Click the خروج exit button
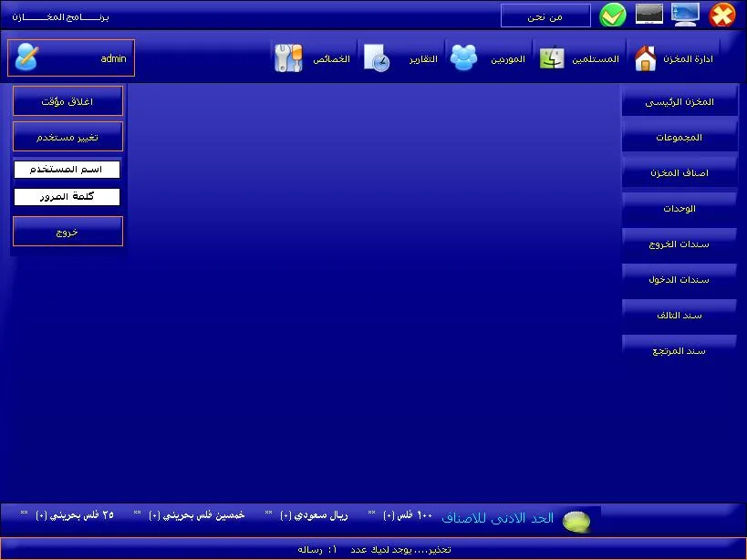Viewport: 747px width, 560px height. coord(67,232)
